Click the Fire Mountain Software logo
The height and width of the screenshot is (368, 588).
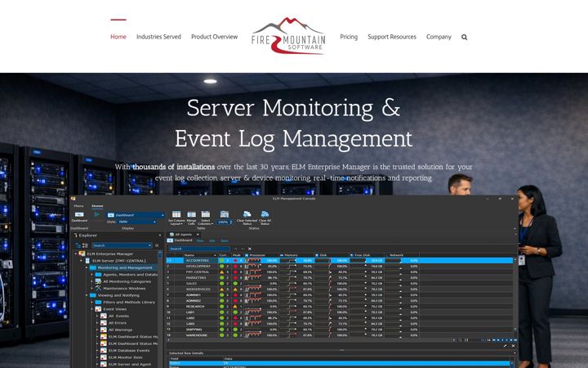[288, 36]
